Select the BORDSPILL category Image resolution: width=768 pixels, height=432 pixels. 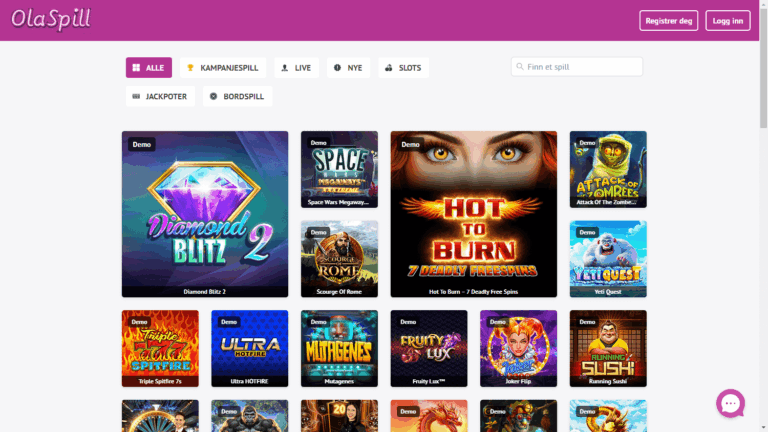click(238, 96)
